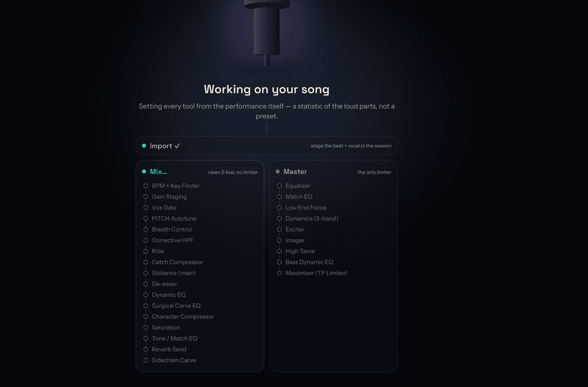Image resolution: width=588 pixels, height=387 pixels.
Task: Click the teal status dot beside Mix
Action: tap(144, 171)
